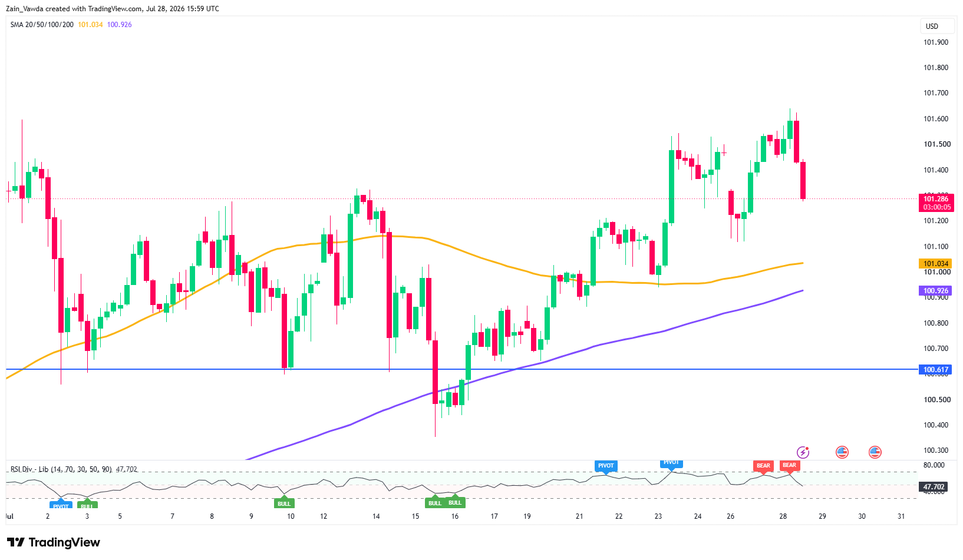Click date 26 on the time axis
Viewport: 963px width, 560px height.
[731, 516]
